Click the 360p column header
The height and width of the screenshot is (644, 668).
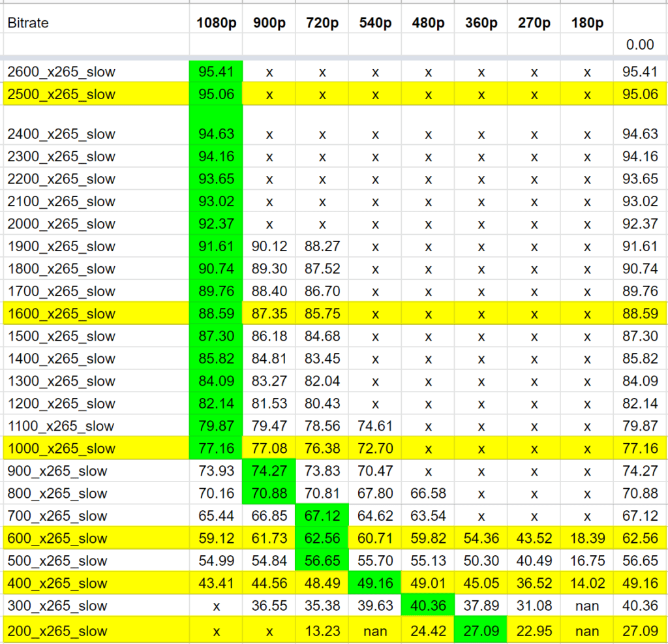pyautogui.click(x=480, y=23)
